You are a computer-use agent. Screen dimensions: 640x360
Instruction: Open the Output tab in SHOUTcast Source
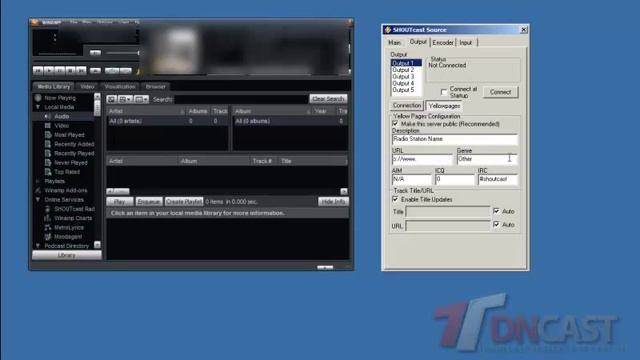(418, 42)
